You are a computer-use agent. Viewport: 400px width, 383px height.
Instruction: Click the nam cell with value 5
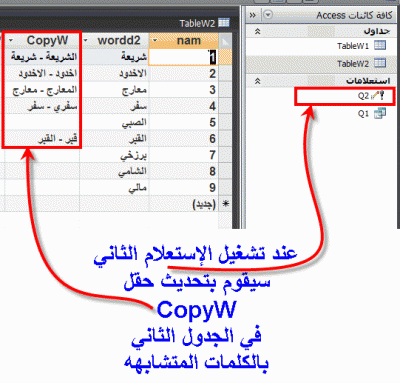tap(184, 122)
